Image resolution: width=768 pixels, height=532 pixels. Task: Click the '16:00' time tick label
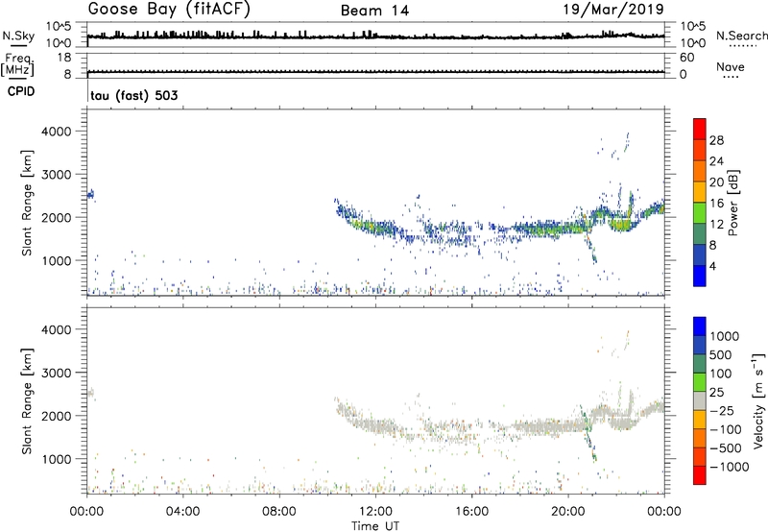(x=471, y=512)
